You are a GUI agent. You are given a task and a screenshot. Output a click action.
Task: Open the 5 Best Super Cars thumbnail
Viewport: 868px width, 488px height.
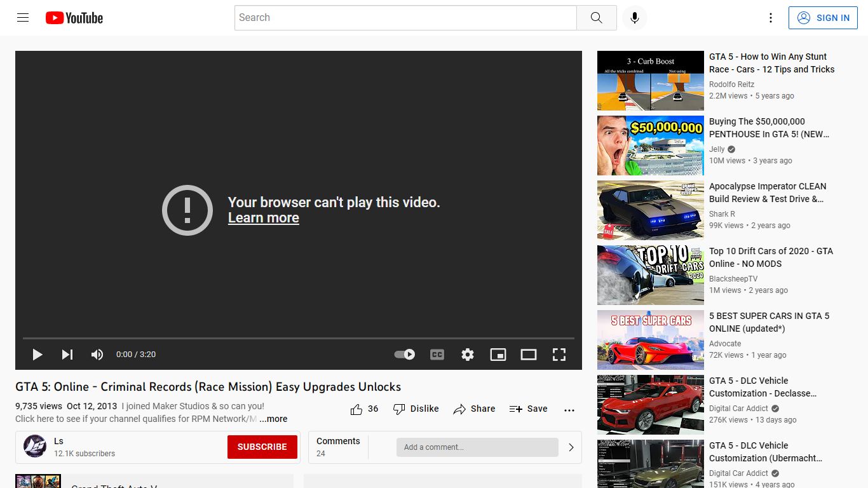pos(651,340)
